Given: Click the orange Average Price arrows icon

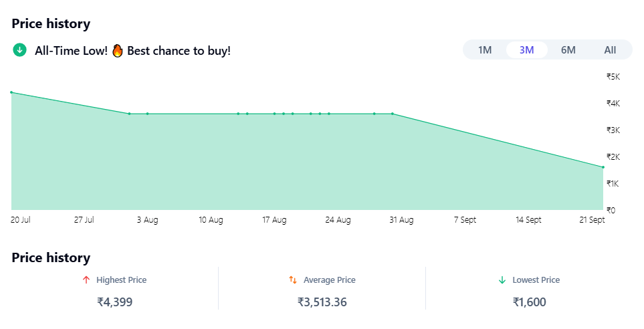Looking at the screenshot, I should coord(293,280).
